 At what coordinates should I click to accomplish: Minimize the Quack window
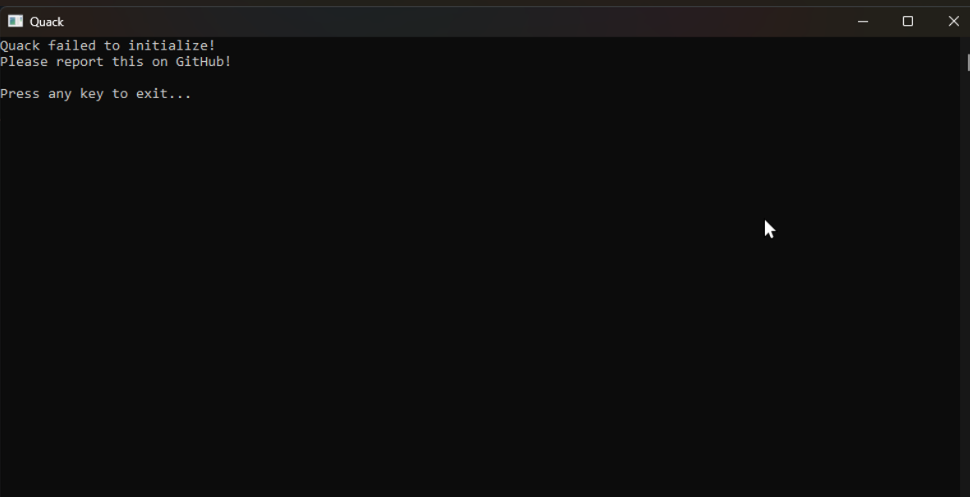pyautogui.click(x=863, y=22)
